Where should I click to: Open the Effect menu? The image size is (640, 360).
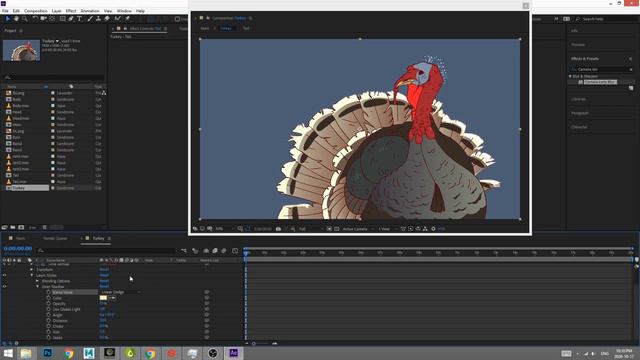click(x=71, y=11)
